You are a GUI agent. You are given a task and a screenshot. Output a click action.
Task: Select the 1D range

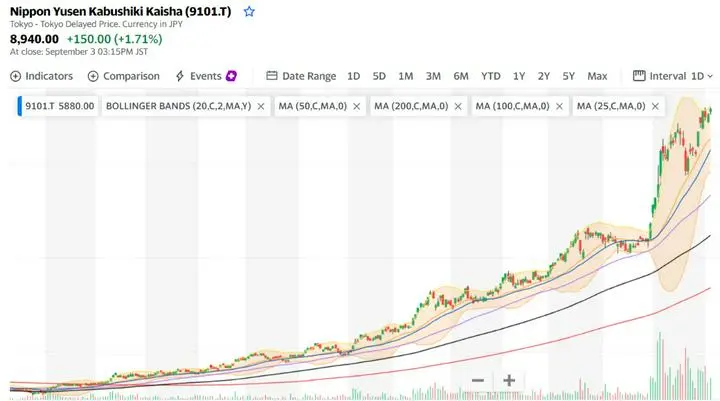click(x=354, y=76)
